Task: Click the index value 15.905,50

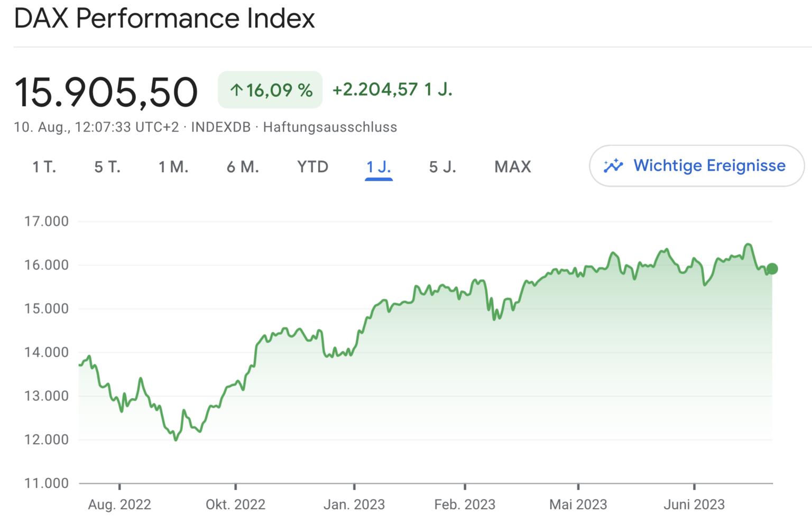Action: 106,92
